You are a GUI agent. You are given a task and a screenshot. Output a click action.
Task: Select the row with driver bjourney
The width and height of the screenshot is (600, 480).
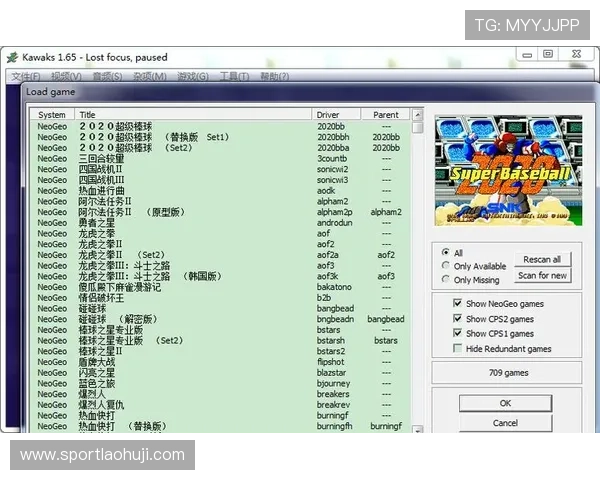click(x=220, y=384)
